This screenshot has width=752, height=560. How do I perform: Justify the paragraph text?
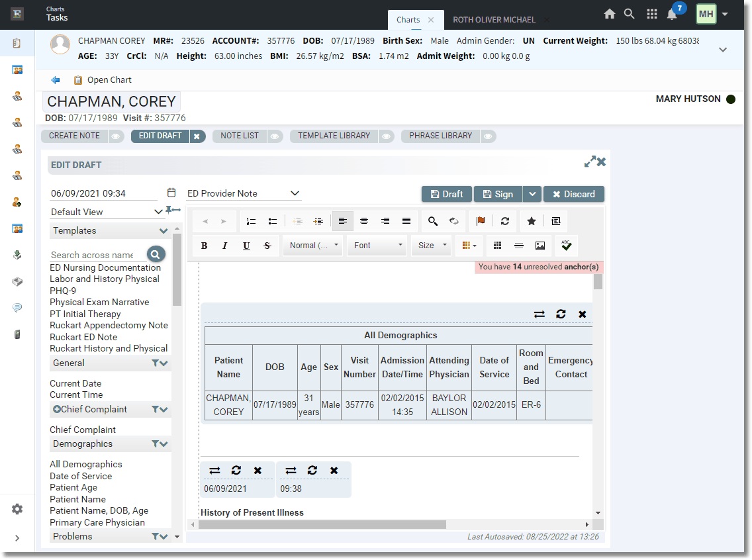coord(406,221)
